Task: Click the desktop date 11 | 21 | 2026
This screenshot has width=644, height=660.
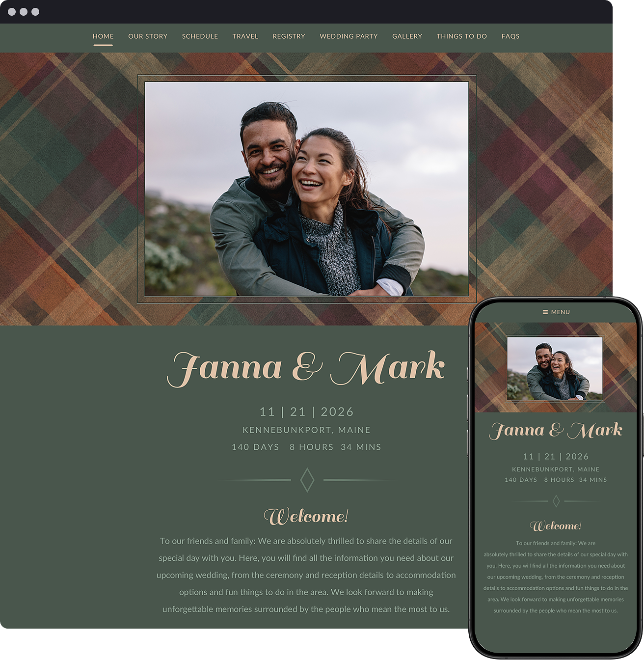Action: coord(307,412)
